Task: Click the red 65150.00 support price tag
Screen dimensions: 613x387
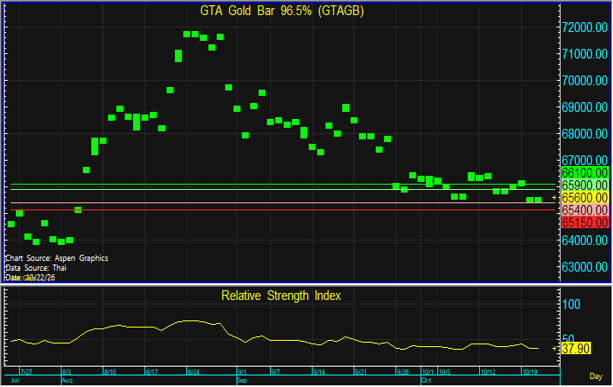Action: coord(585,222)
